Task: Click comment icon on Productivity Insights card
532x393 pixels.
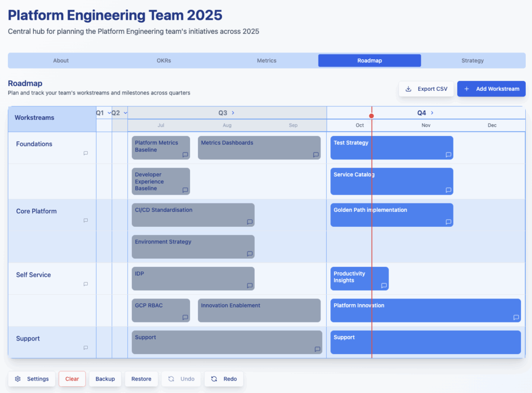Action: click(x=384, y=286)
